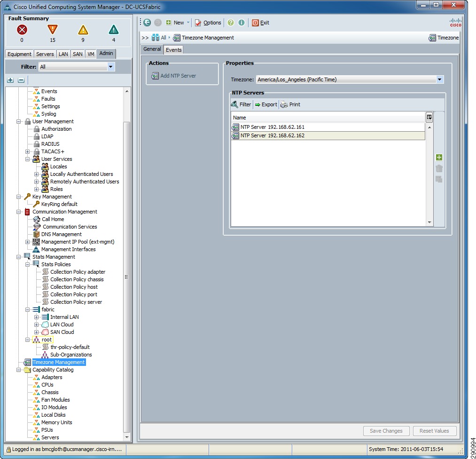This screenshot has width=476, height=459.
Task: Click the Reset Values button
Action: pyautogui.click(x=434, y=431)
